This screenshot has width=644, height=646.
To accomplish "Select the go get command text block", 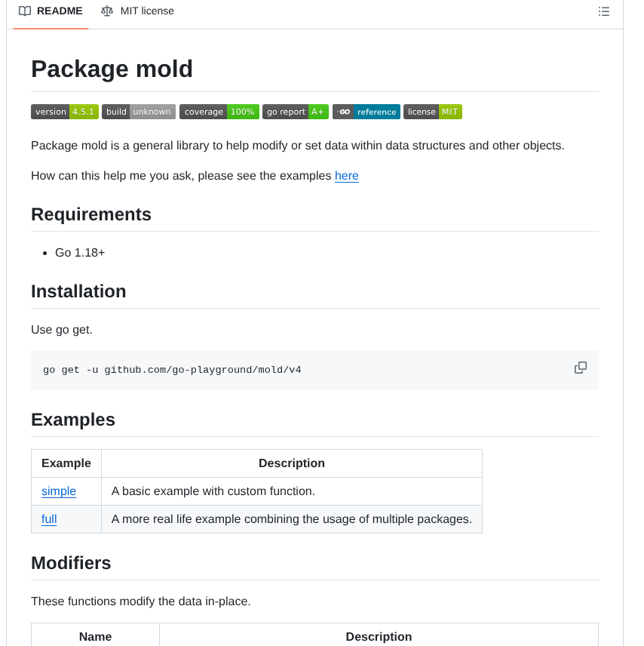I will click(172, 370).
